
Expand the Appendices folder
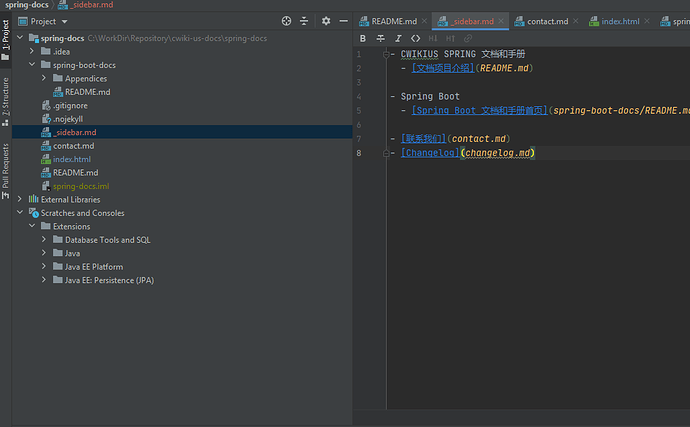click(44, 78)
